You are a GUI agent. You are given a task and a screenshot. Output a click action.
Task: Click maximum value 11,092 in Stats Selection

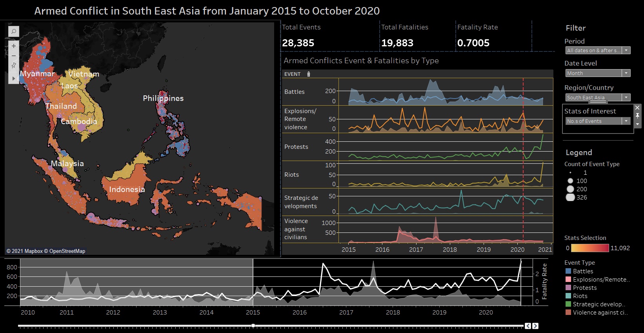pyautogui.click(x=620, y=248)
